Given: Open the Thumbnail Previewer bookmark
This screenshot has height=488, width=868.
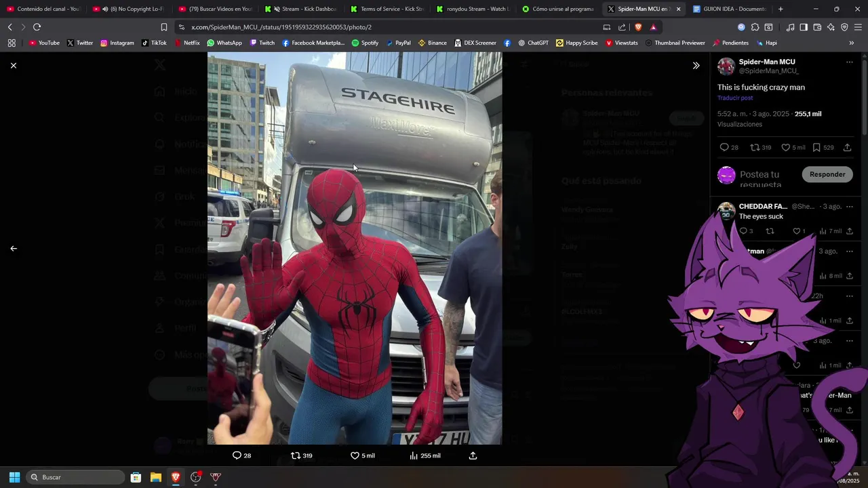Looking at the screenshot, I should [x=675, y=43].
